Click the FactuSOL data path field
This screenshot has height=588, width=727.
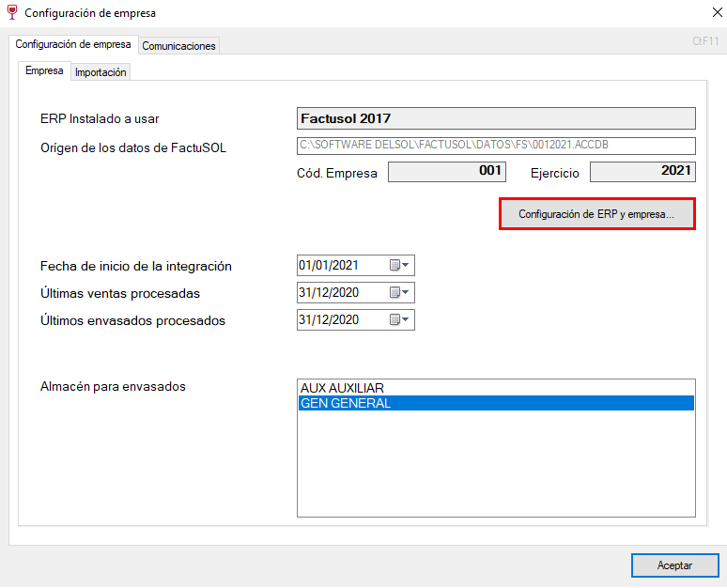coord(496,146)
